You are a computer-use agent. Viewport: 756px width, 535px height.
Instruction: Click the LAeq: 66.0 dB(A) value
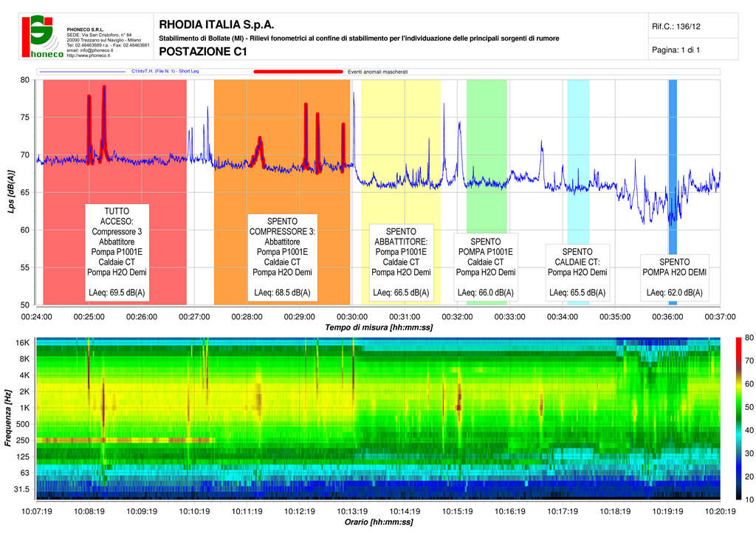(486, 293)
